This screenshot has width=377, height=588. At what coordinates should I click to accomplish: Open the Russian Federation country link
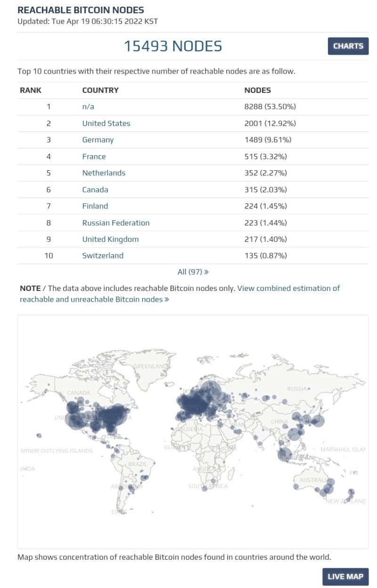116,223
